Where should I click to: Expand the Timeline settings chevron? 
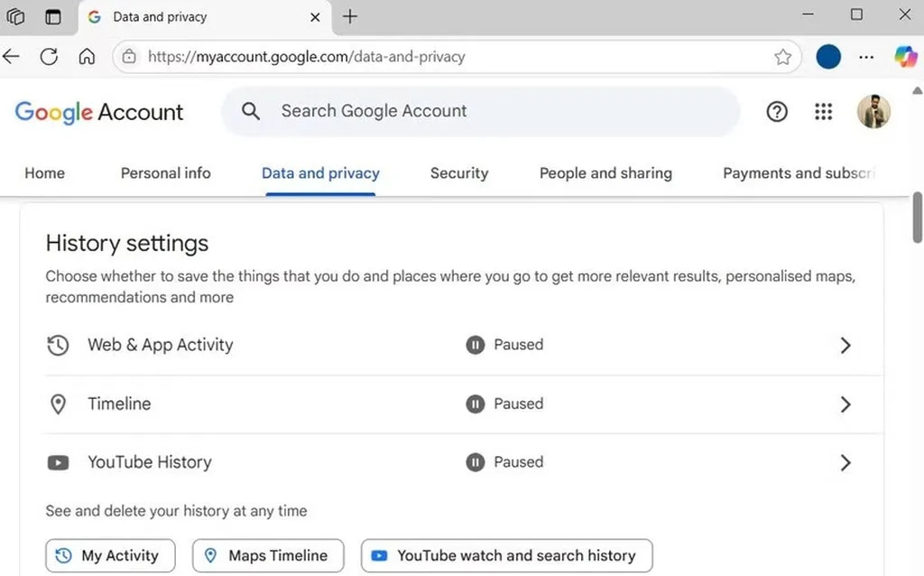[845, 404]
